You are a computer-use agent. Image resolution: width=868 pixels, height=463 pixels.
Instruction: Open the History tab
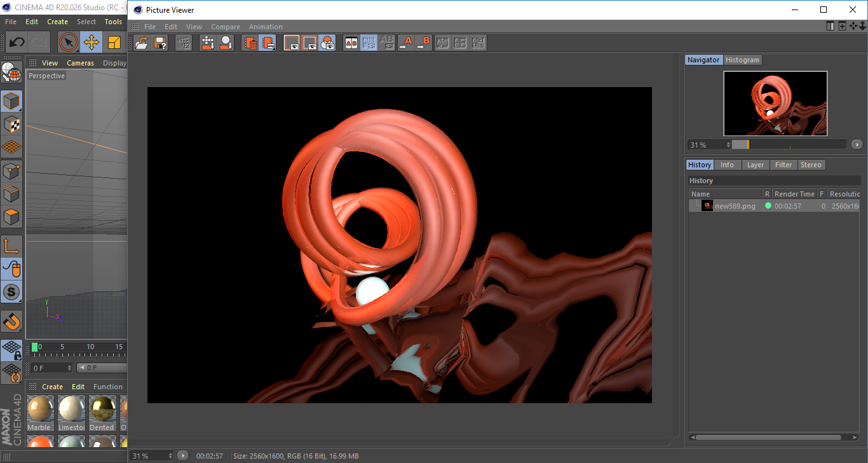(700, 165)
